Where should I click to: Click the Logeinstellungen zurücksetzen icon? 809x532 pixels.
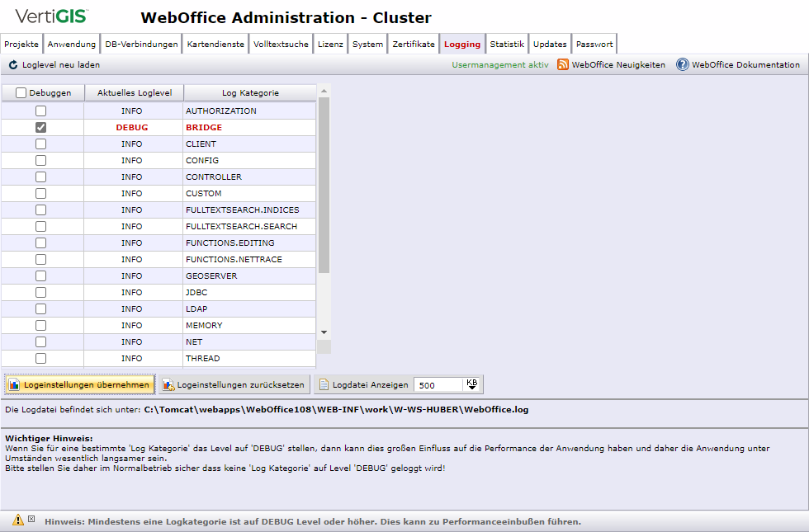pyautogui.click(x=168, y=384)
